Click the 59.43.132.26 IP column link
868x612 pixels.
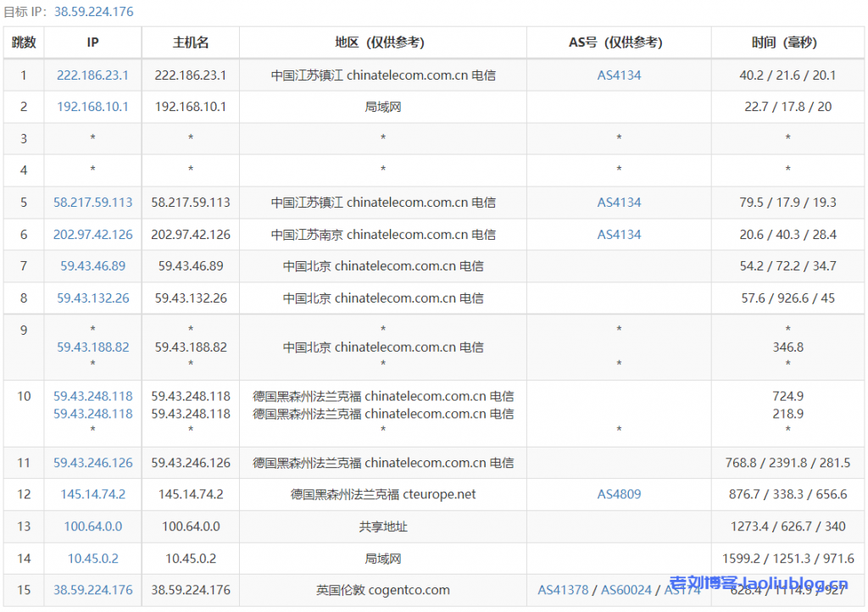pos(92,298)
